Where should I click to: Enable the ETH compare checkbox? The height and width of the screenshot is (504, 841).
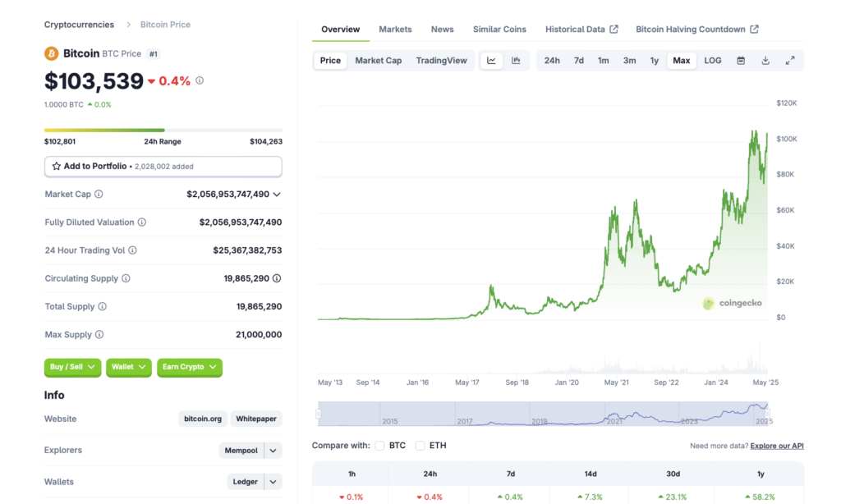point(420,446)
